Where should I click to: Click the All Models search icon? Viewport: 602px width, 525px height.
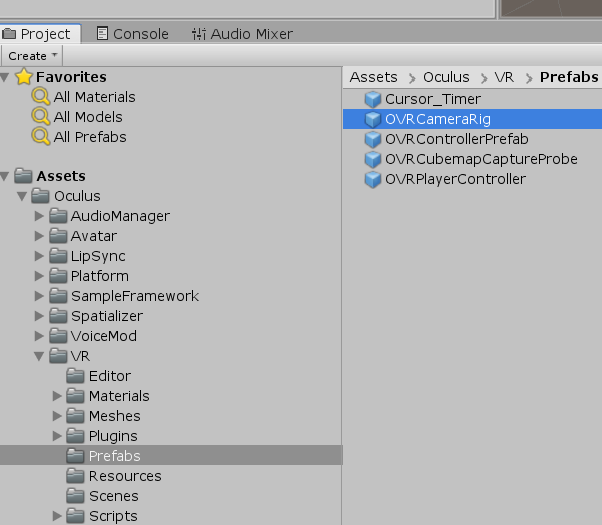coord(41,116)
